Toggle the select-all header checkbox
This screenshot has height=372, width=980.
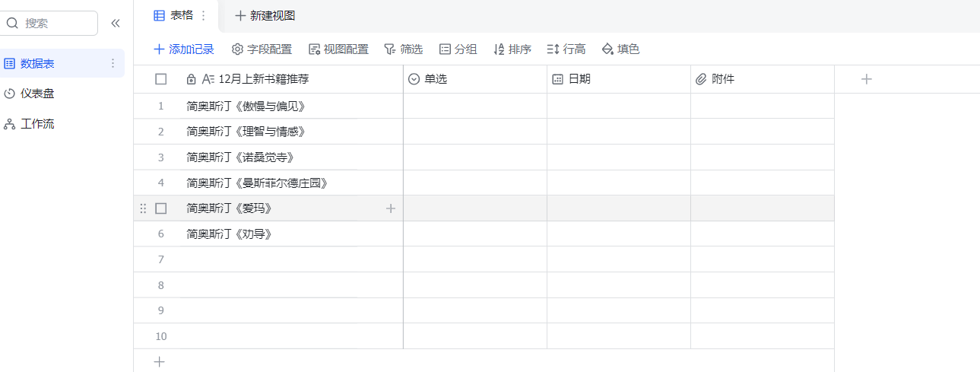160,79
